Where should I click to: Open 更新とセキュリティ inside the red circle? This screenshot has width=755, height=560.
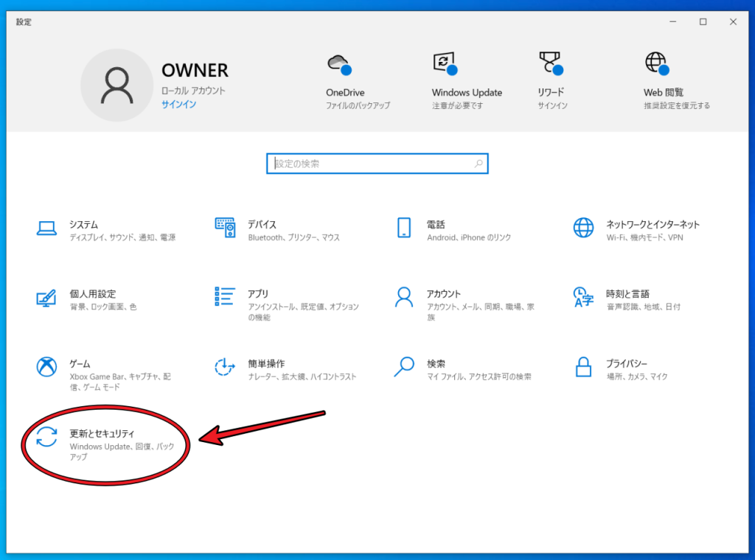(103, 441)
